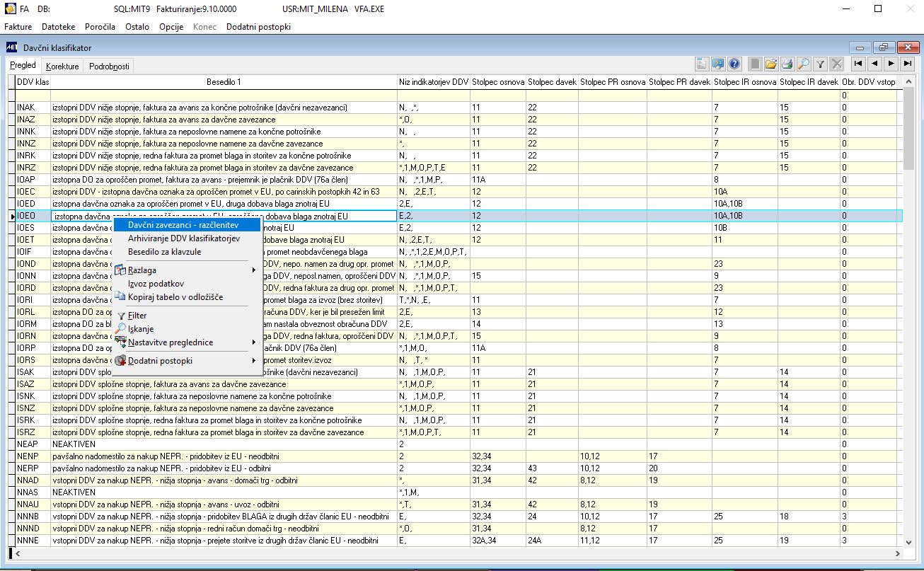924x571 pixels.
Task: Jump to first record arrow button
Action: click(x=858, y=64)
